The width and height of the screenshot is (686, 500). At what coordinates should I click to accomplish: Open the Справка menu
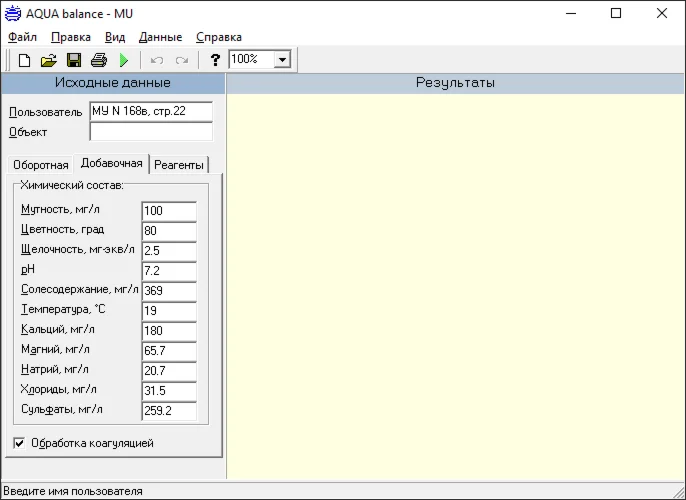tap(218, 37)
